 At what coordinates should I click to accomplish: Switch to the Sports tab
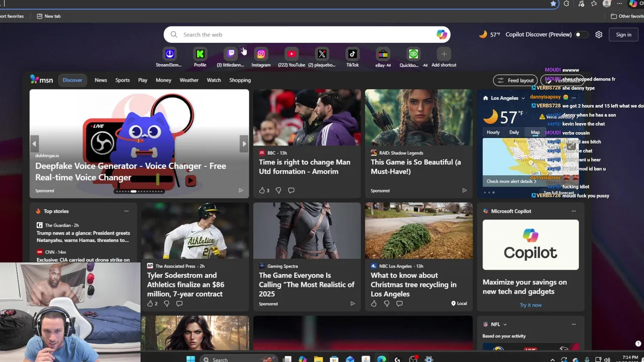(122, 80)
